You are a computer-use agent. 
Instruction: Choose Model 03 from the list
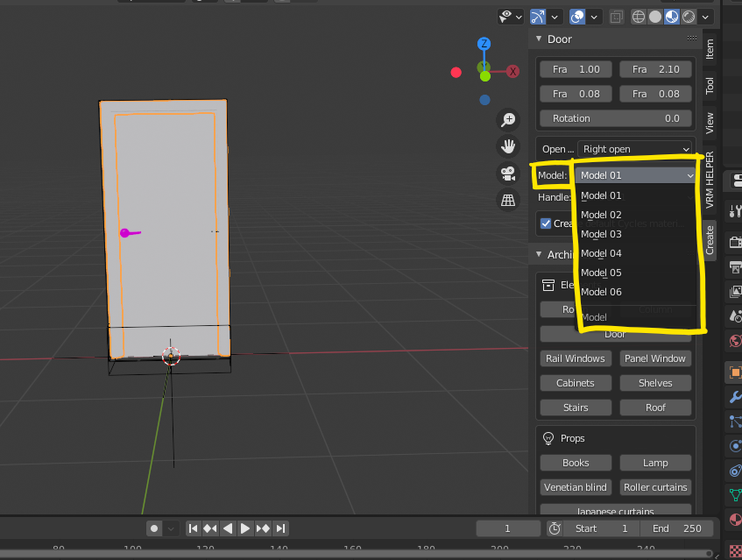(637, 234)
